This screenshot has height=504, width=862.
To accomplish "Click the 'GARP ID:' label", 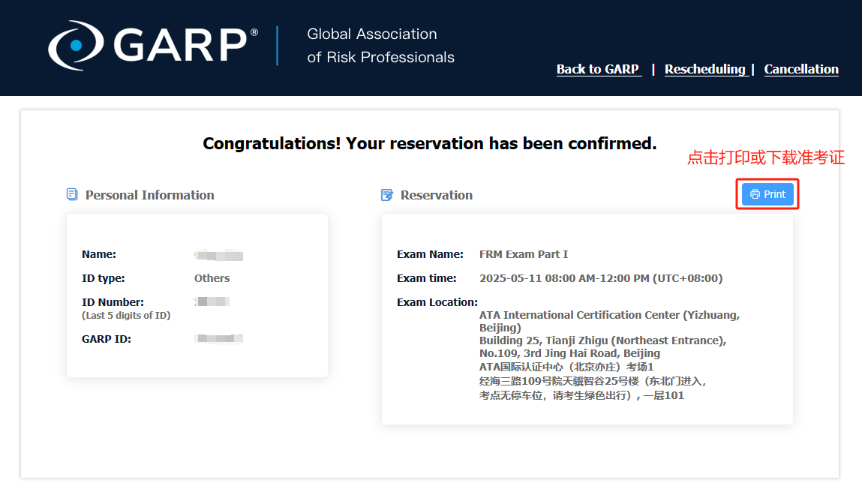I will coord(107,339).
